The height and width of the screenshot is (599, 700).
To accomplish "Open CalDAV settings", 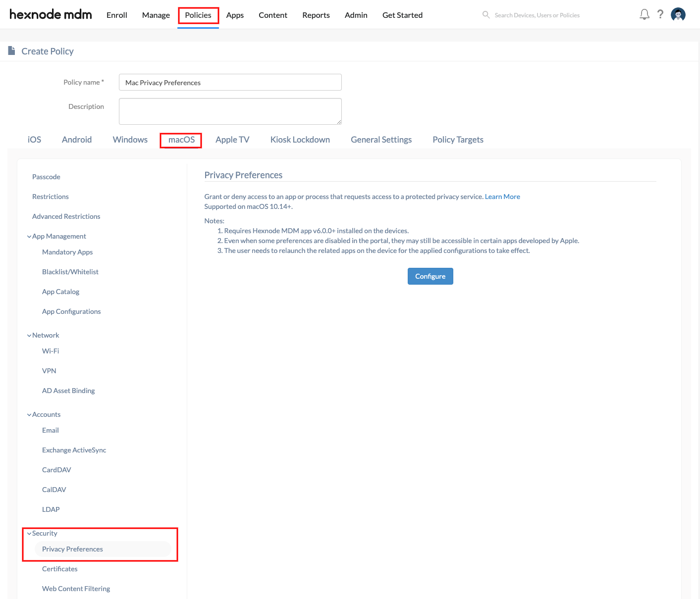I will pyautogui.click(x=54, y=490).
